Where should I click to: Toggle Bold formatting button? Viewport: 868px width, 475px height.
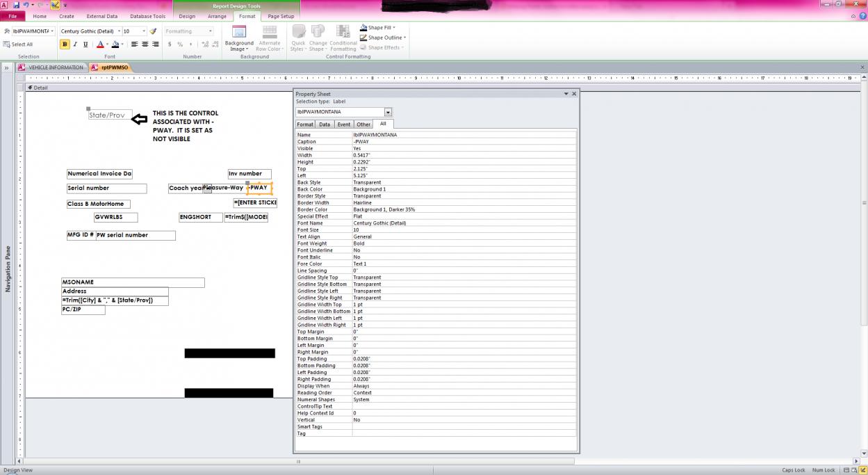(65, 45)
